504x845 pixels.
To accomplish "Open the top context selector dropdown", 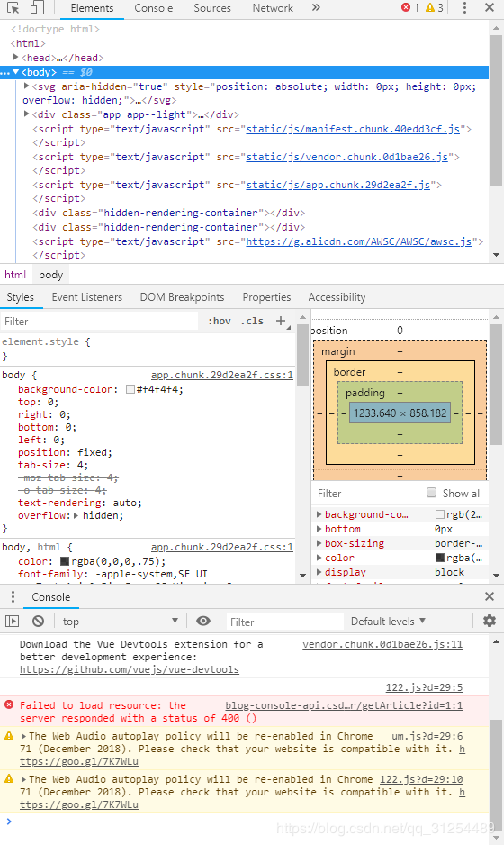I will click(120, 622).
